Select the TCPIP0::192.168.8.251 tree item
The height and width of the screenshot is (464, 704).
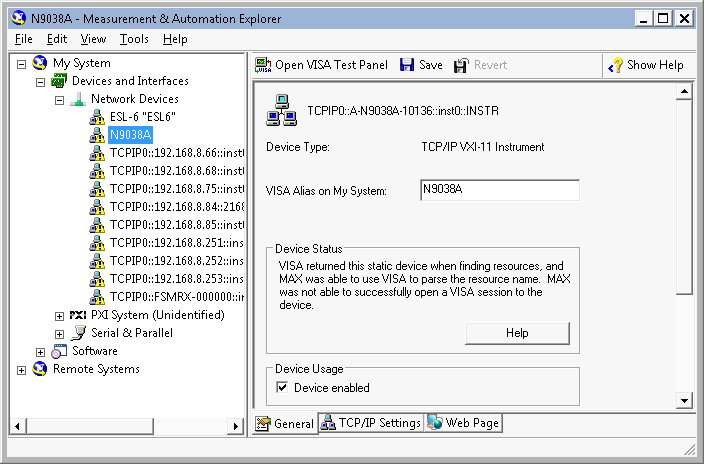pyautogui.click(x=176, y=243)
